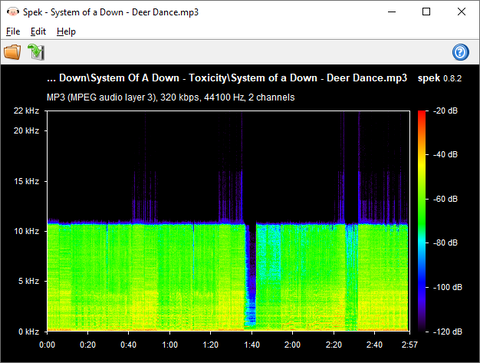This screenshot has height=363, width=480.
Task: Click the dB color scale bar
Action: (x=422, y=221)
